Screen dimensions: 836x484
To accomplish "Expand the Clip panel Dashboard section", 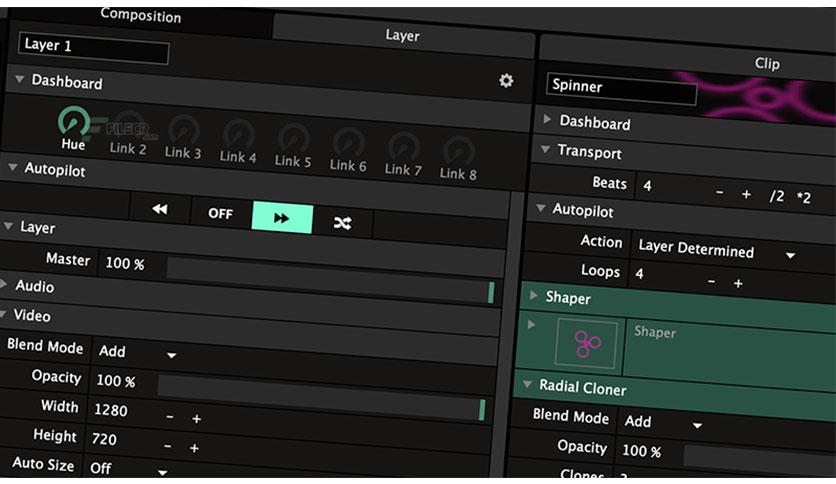I will 547,119.
